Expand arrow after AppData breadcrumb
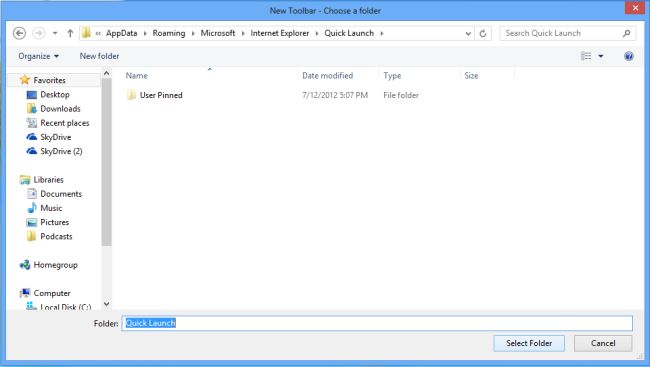The height and width of the screenshot is (367, 650). tap(145, 34)
